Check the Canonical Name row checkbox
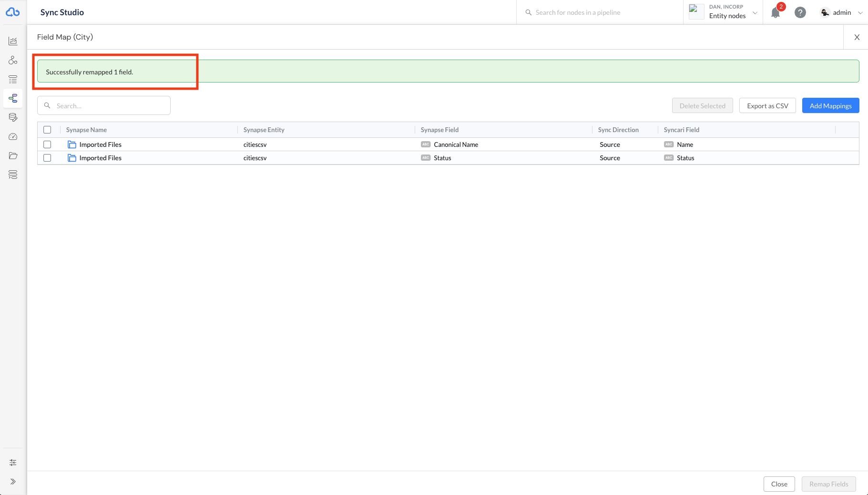 click(47, 144)
